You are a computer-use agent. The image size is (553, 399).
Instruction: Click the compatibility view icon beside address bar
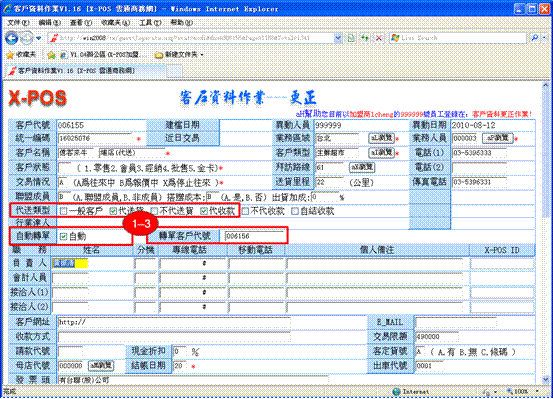(x=351, y=38)
